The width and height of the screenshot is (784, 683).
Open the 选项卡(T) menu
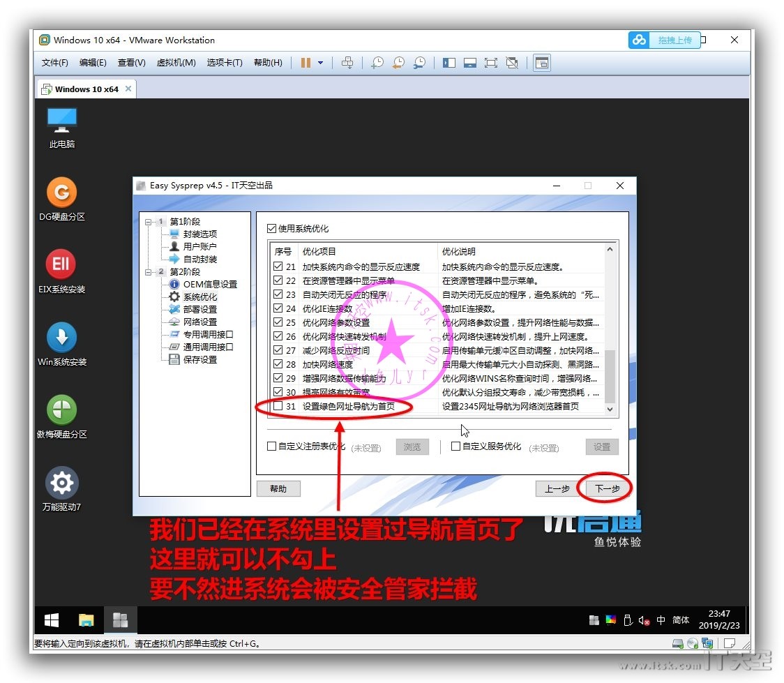click(x=225, y=63)
